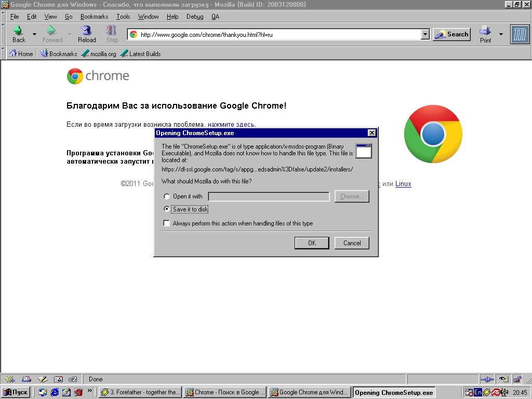The width and height of the screenshot is (532, 399).
Task: Open the Print button dropdown arrow
Action: click(501, 34)
